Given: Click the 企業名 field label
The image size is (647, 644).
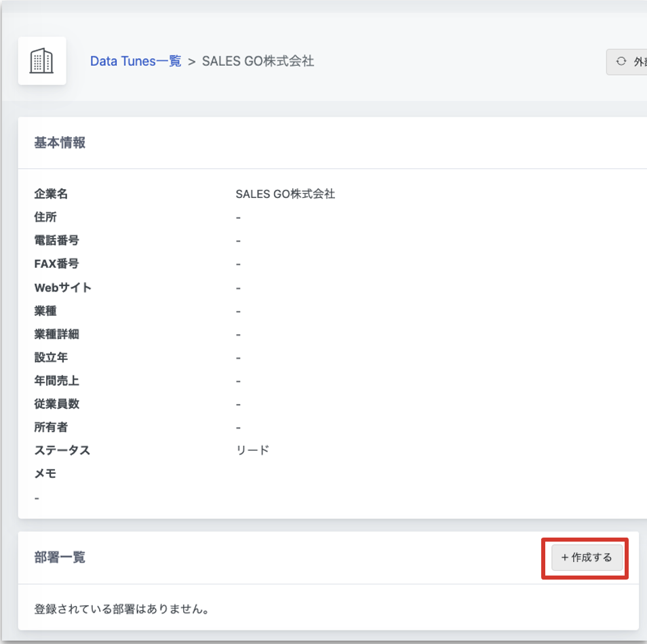Looking at the screenshot, I should pyautogui.click(x=51, y=194).
